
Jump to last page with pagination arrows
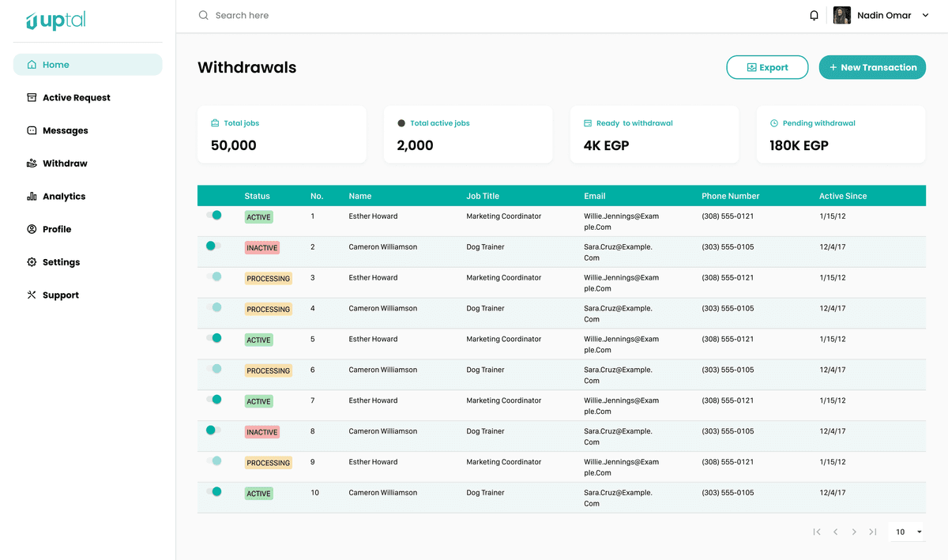pyautogui.click(x=872, y=532)
